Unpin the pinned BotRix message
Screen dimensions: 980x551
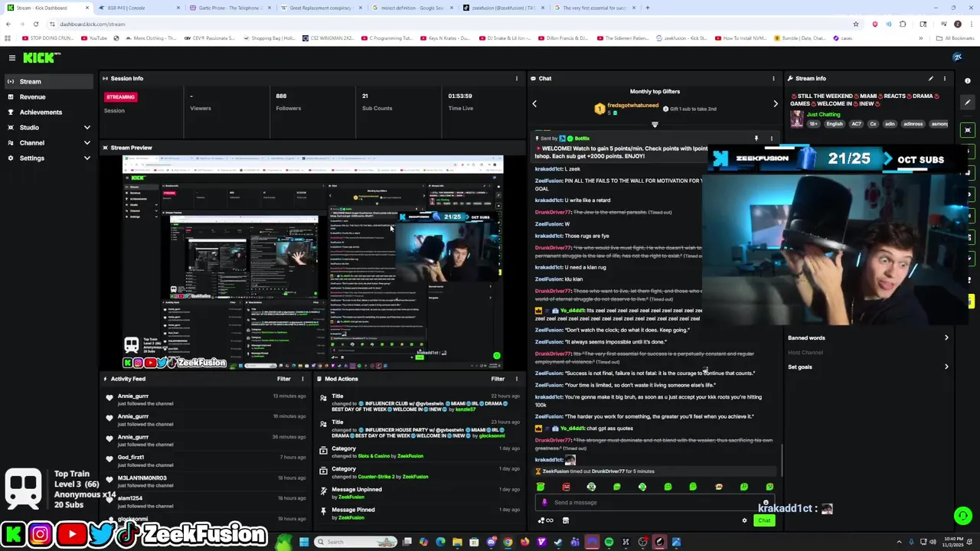[x=756, y=139]
